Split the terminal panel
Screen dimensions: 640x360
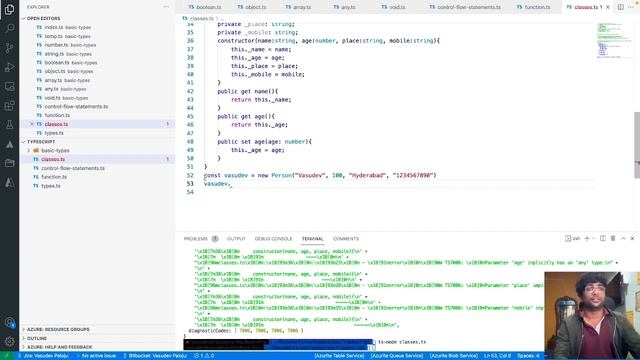click(603, 238)
